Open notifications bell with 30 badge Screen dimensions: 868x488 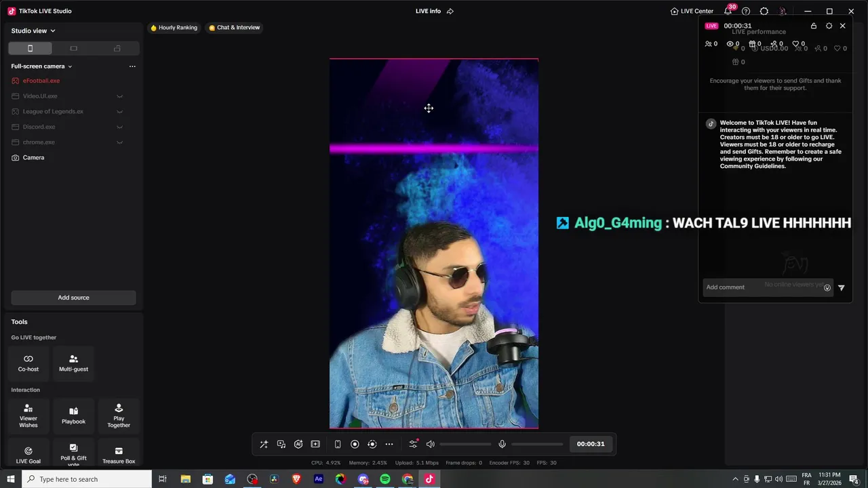tap(728, 11)
